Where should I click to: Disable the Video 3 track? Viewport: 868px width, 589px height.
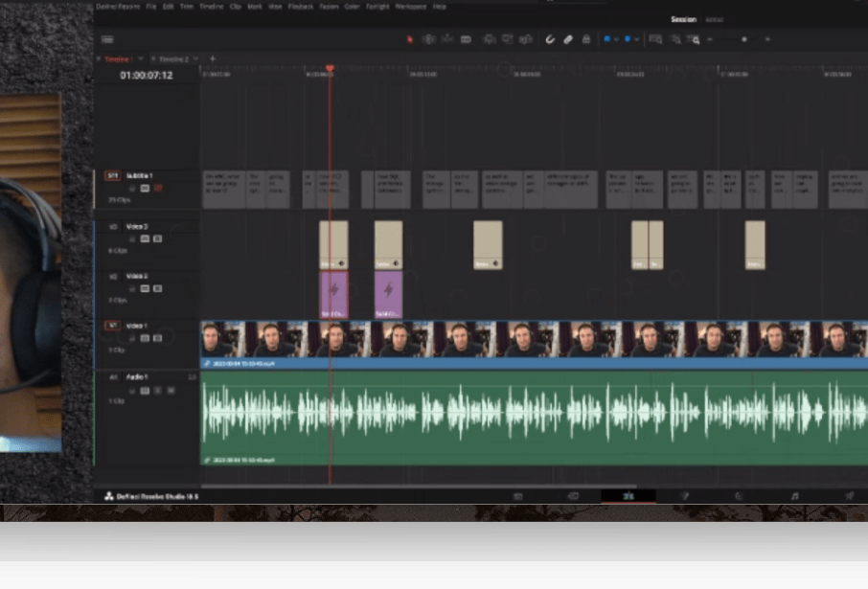point(158,239)
